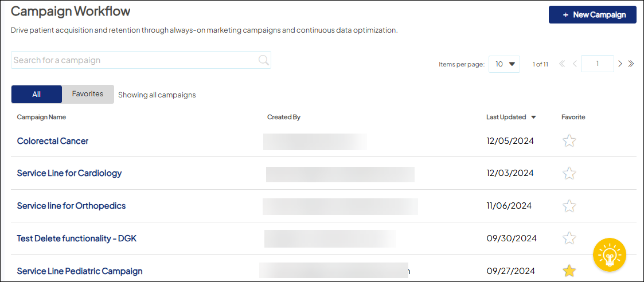Star the Test Delete functionality - DGK campaign
This screenshot has width=644, height=282.
[x=569, y=238]
